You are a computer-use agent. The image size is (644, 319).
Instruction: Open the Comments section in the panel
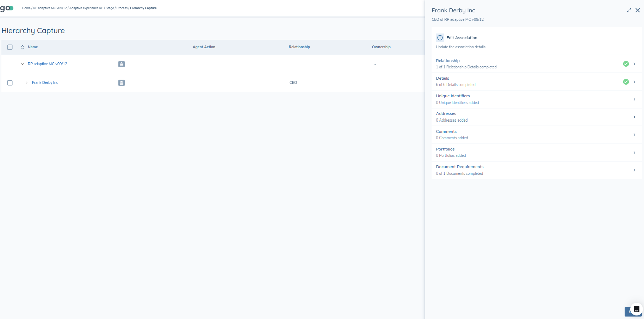pos(446,131)
